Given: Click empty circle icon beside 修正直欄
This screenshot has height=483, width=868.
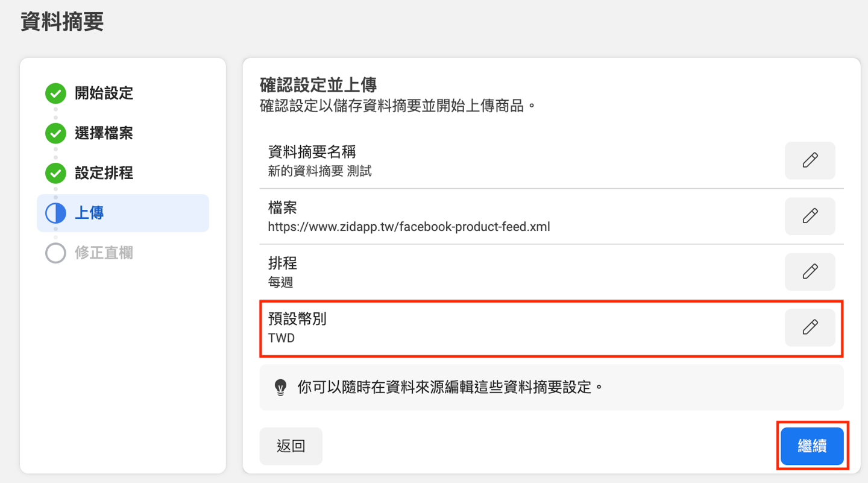Looking at the screenshot, I should [55, 253].
